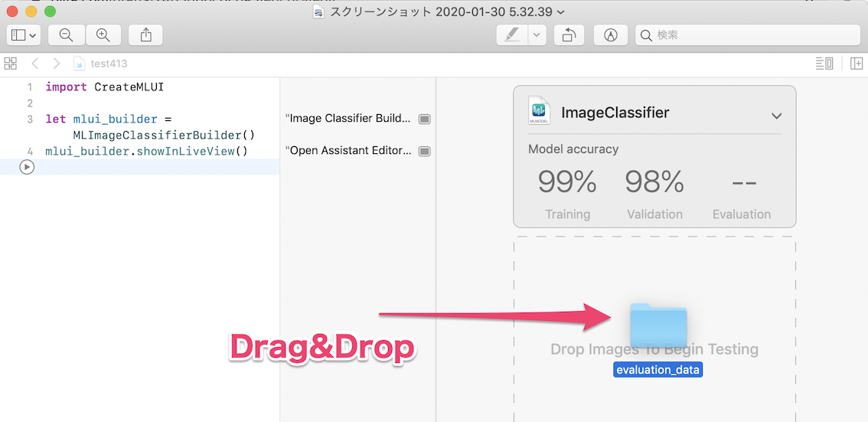Image resolution: width=868 pixels, height=422 pixels.
Task: Click line number 2 in the gutter
Action: (x=30, y=103)
